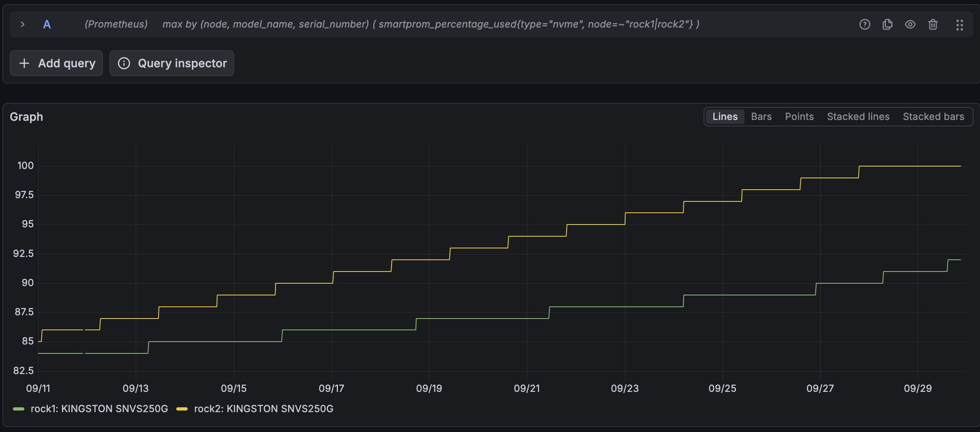Click the green rock1 legend color swatch
980x432 pixels.
(x=19, y=409)
